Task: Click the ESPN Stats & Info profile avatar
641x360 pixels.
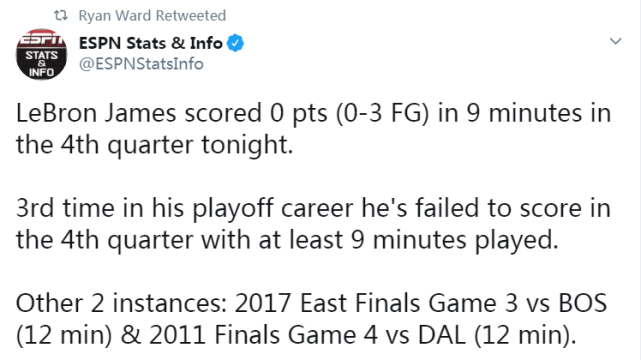Action: coord(41,54)
